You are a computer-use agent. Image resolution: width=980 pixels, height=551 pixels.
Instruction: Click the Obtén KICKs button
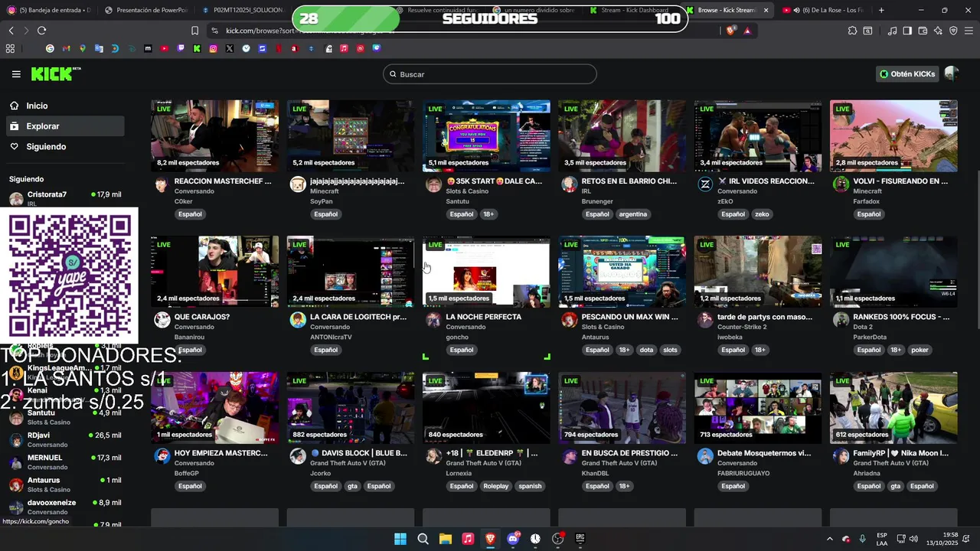907,74
